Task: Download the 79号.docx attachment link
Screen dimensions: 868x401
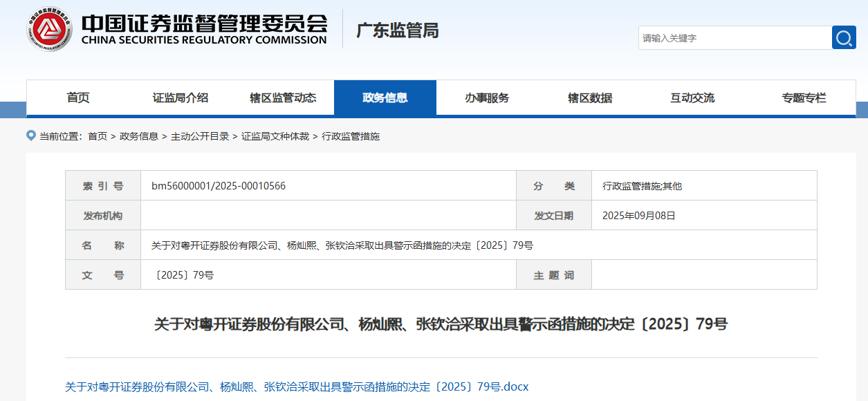Action: [x=297, y=386]
